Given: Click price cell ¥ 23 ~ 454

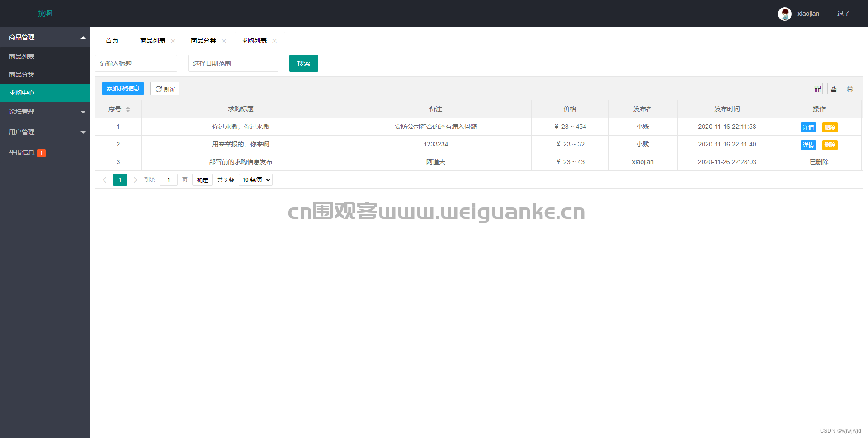Looking at the screenshot, I should coord(570,127).
